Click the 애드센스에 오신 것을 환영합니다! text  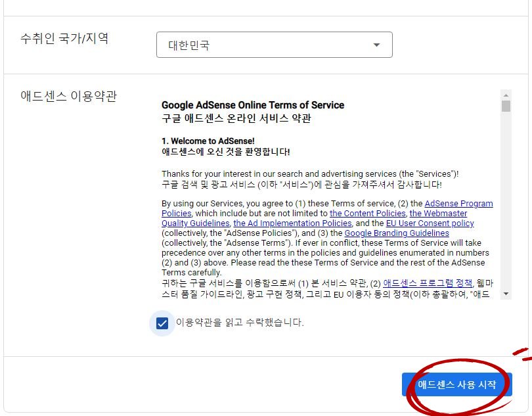[226, 151]
